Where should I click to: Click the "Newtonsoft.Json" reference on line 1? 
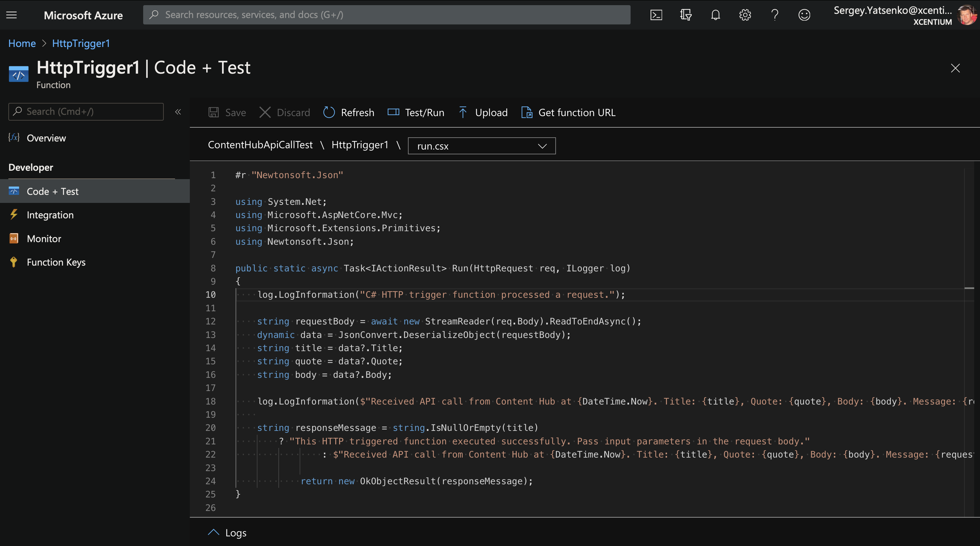point(297,175)
